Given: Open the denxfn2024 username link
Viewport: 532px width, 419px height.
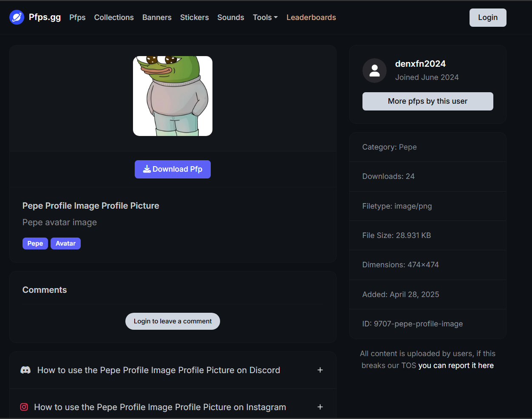Looking at the screenshot, I should click(420, 64).
